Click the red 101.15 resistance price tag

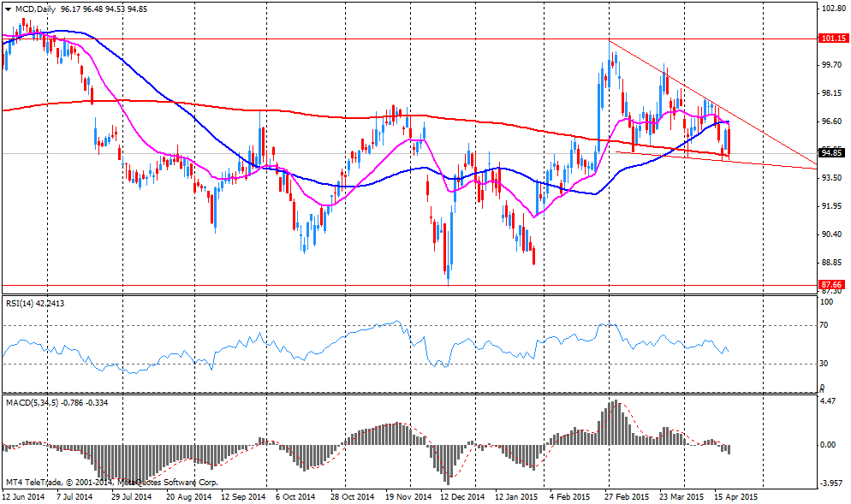(834, 38)
